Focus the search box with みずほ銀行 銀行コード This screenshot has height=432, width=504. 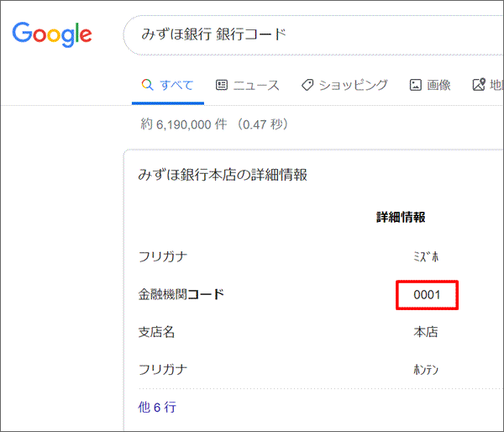tap(313, 35)
